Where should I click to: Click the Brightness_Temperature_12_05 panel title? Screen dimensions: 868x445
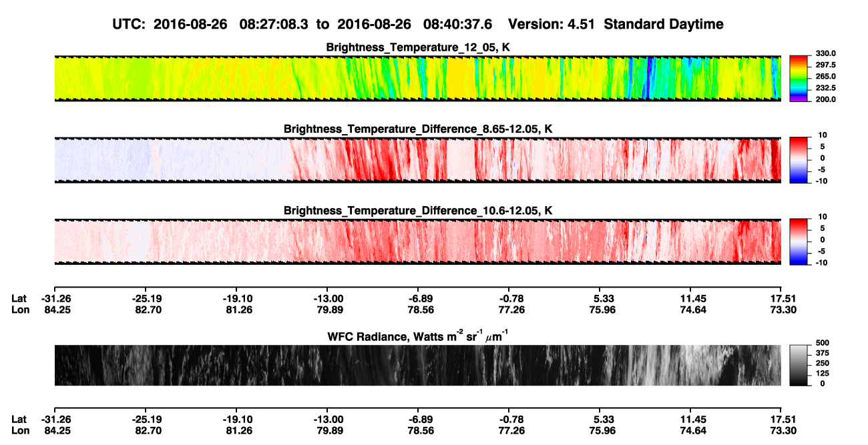(x=418, y=47)
